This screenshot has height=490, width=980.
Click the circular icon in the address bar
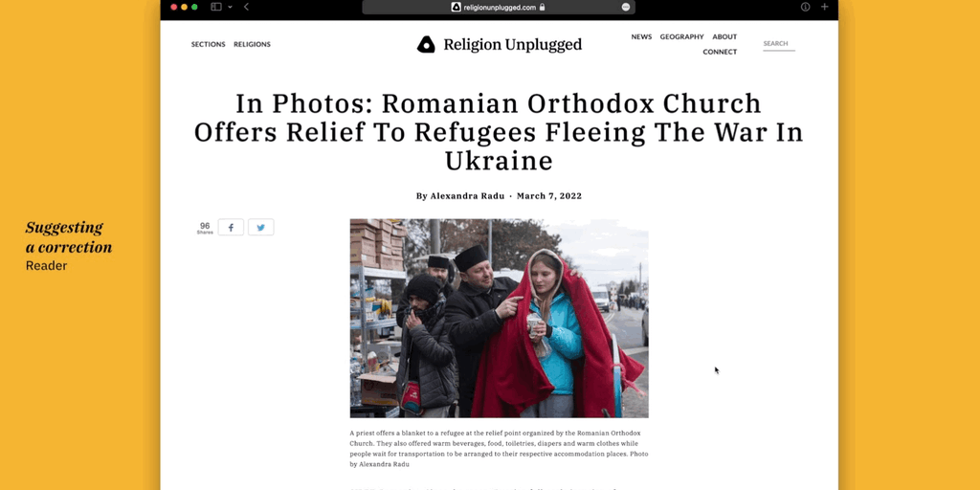coord(626,7)
